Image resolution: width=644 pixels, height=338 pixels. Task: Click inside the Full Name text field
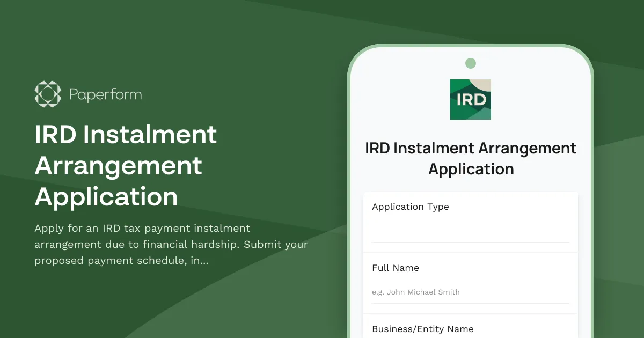[x=471, y=292]
